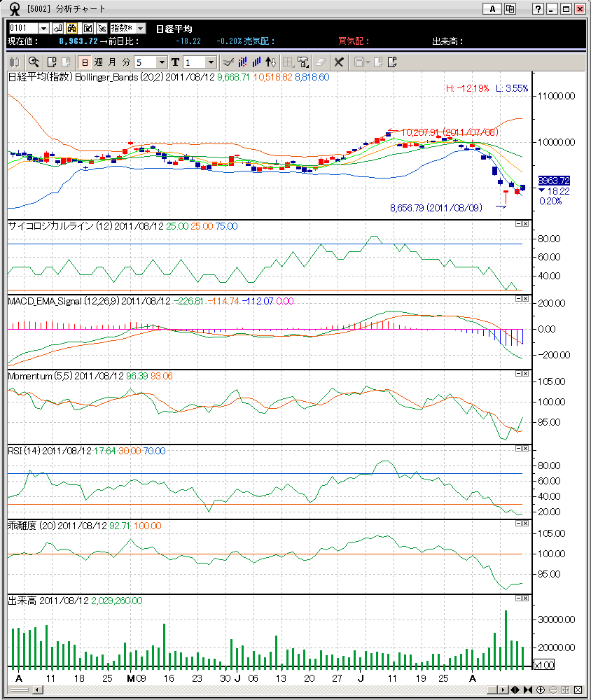Select the trend line drawing tool
Viewport: 591px width, 700px height.
point(227,62)
